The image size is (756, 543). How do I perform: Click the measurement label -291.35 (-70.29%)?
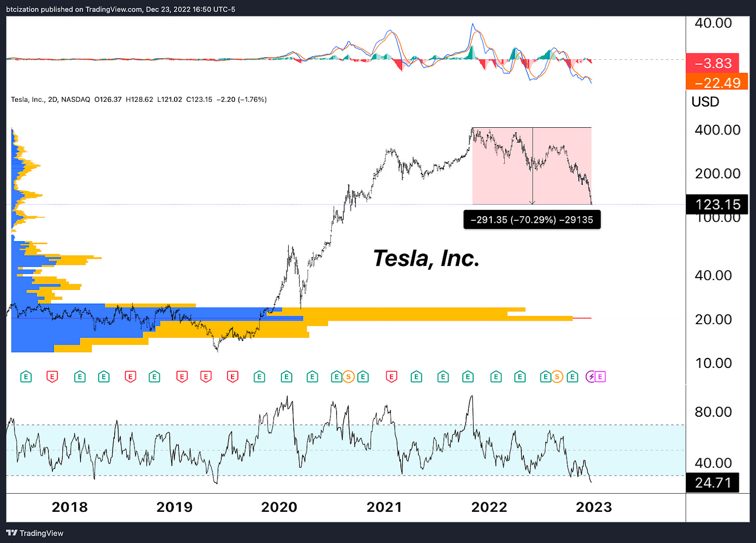click(532, 220)
